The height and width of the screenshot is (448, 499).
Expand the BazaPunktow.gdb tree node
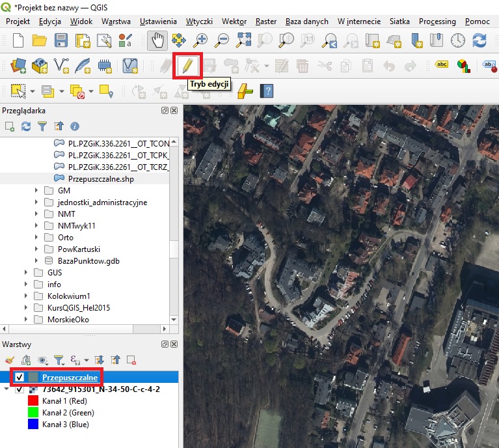36,261
